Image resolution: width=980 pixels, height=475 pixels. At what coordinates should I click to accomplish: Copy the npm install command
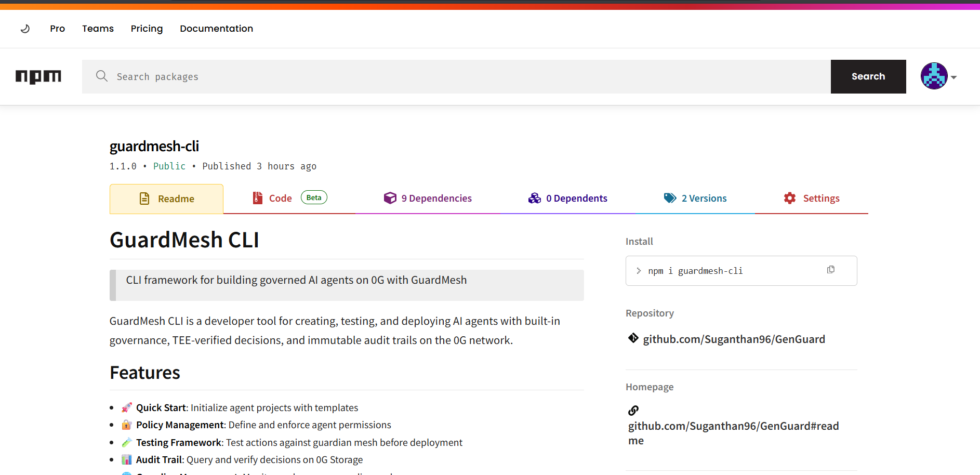tap(831, 270)
